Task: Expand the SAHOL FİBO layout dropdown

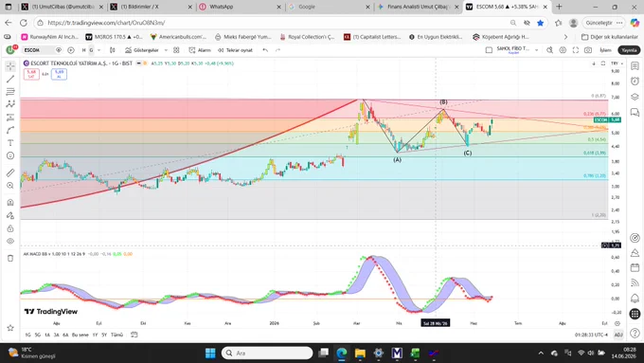Action: coord(536,50)
